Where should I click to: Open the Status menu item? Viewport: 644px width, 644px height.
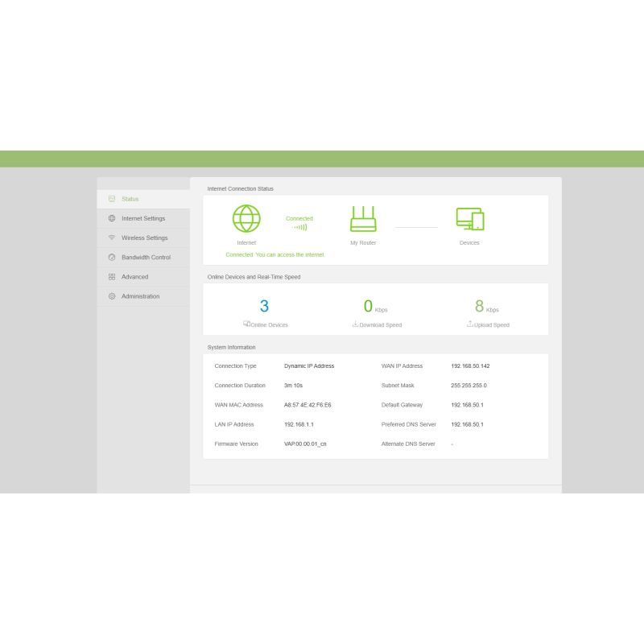pos(130,199)
